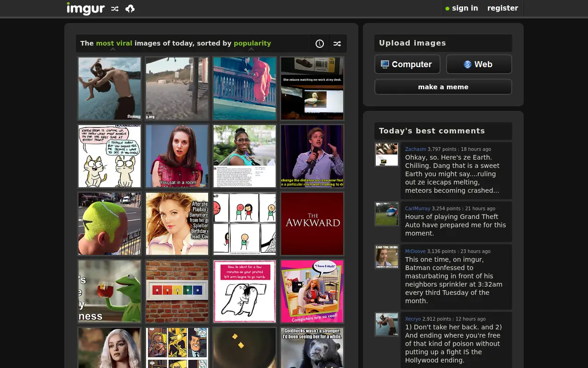Open the tennis ball head image
Screen dimensions: 588x368
coord(110,224)
